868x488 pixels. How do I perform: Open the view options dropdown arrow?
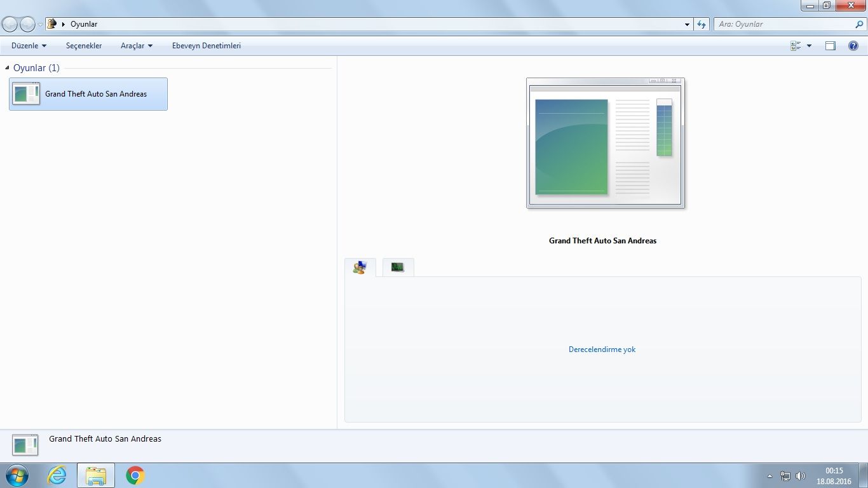(x=809, y=46)
